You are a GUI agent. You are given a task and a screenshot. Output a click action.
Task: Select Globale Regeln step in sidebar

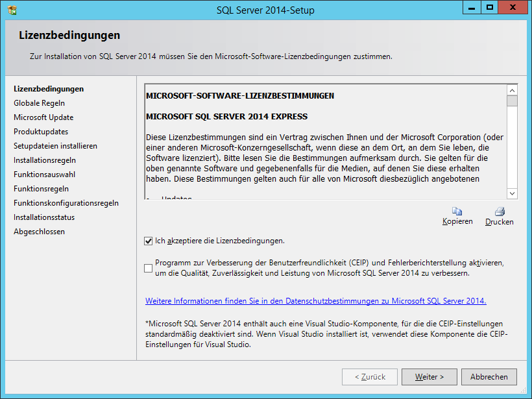(40, 103)
